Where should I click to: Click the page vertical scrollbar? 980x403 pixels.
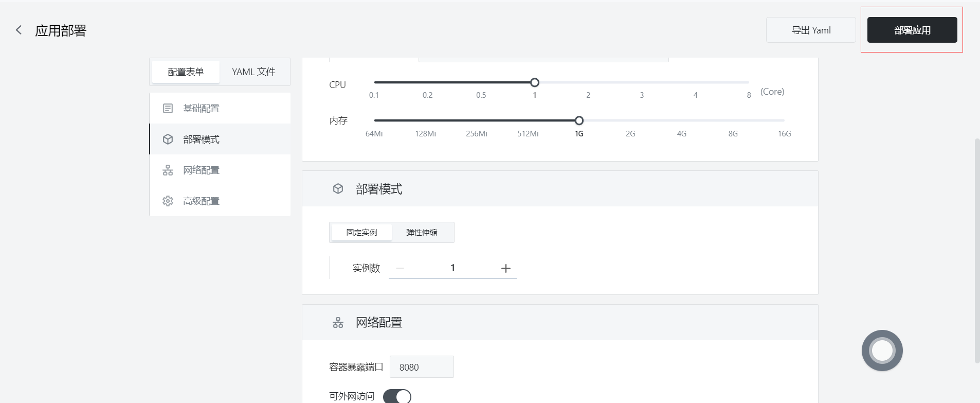[x=977, y=251]
